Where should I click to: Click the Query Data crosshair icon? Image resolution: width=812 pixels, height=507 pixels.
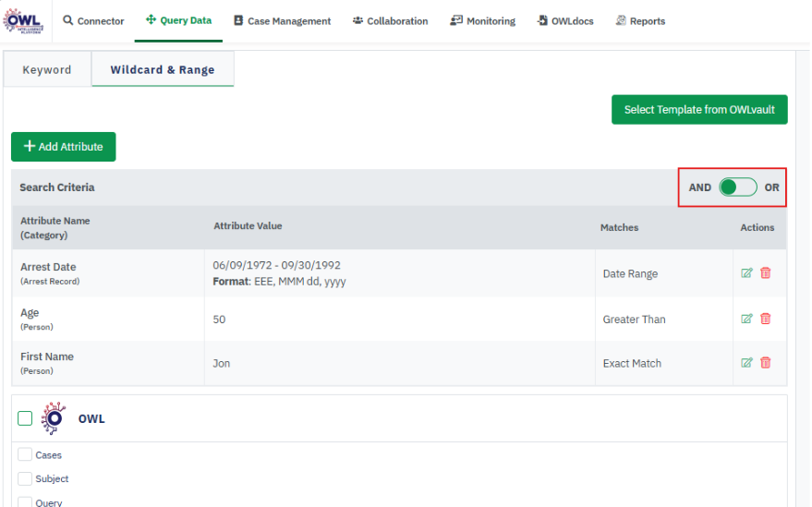point(151,19)
